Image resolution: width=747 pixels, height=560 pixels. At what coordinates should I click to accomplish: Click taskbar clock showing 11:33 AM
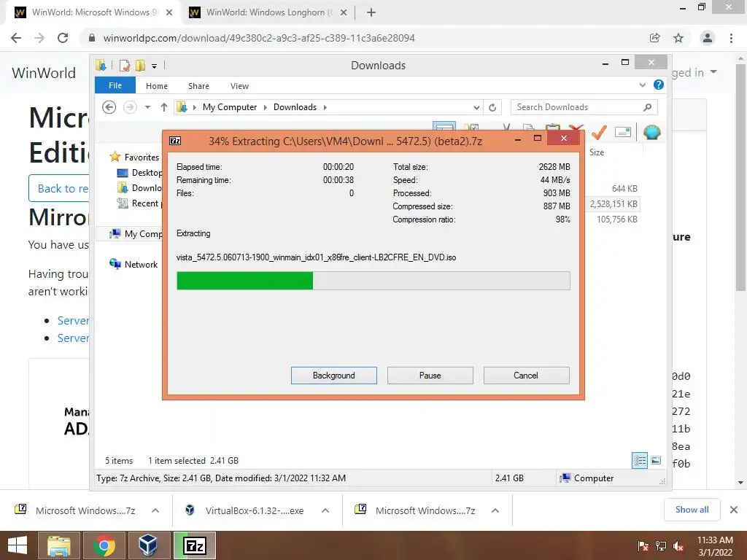click(715, 545)
